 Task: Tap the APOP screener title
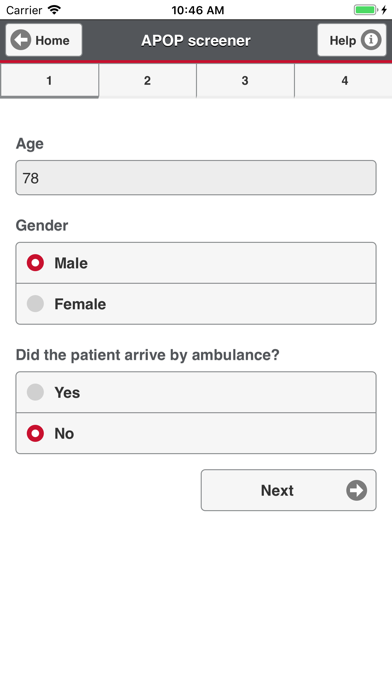pyautogui.click(x=196, y=41)
